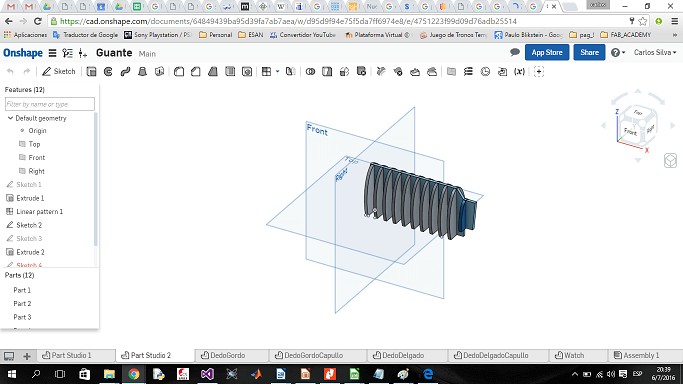Image resolution: width=683 pixels, height=384 pixels.
Task: Select the Split tool icon
Action: tap(327, 71)
